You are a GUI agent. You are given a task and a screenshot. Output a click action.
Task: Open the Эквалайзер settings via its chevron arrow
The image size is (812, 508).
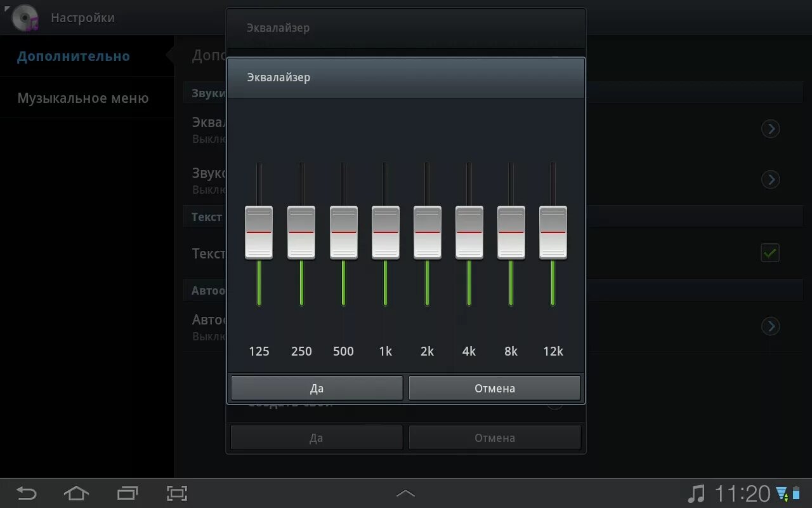coord(770,128)
